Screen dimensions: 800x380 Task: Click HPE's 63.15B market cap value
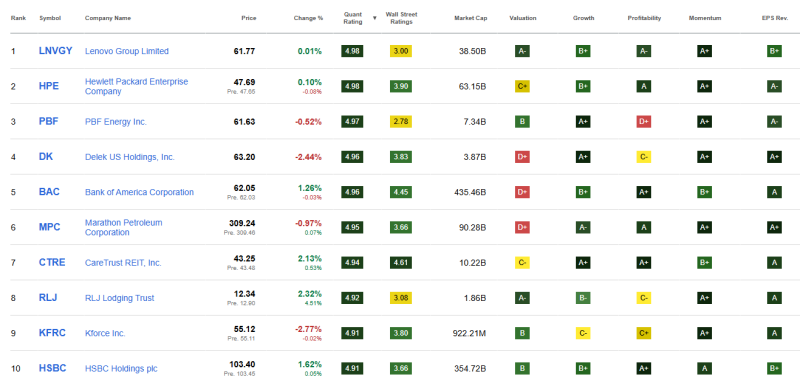[472, 87]
